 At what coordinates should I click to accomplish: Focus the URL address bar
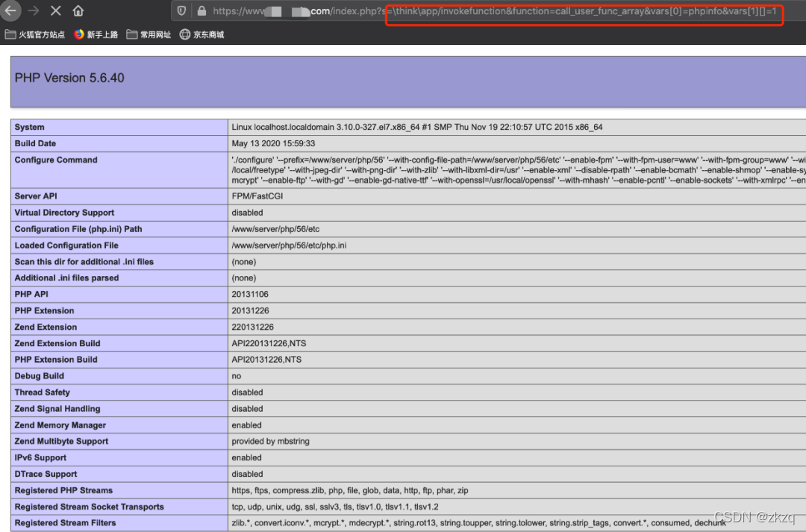coord(488,11)
